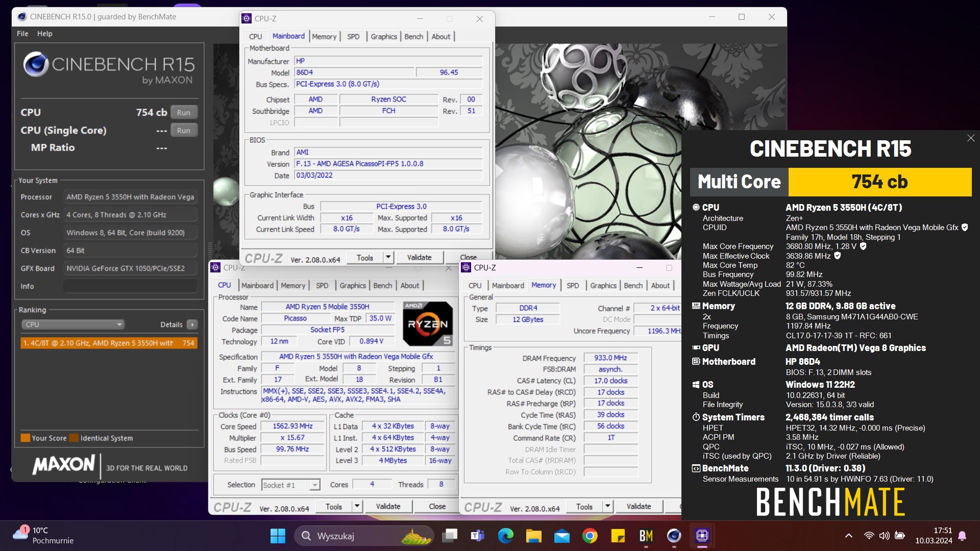The width and height of the screenshot is (980, 551).
Task: Run the CPU (Single Core) test
Action: [184, 131]
